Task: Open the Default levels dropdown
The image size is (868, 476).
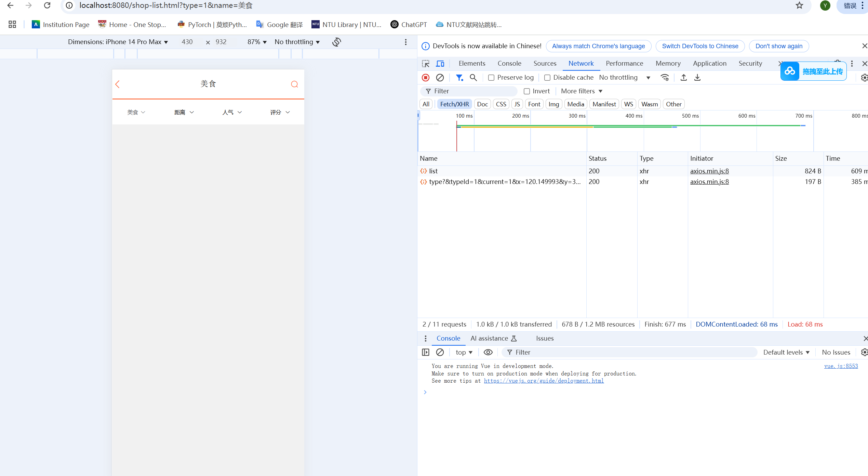Action: (x=786, y=352)
